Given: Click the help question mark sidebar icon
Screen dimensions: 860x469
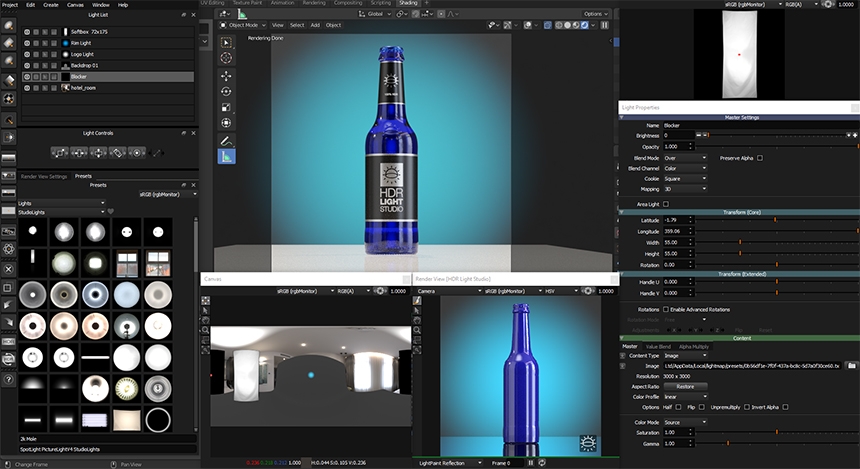Looking at the screenshot, I should tap(9, 379).
